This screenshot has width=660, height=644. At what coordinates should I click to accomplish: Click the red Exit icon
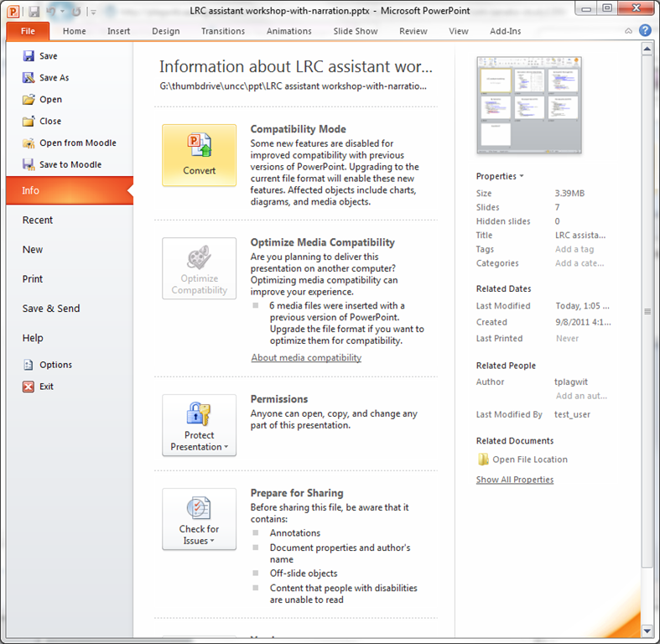[x=29, y=387]
